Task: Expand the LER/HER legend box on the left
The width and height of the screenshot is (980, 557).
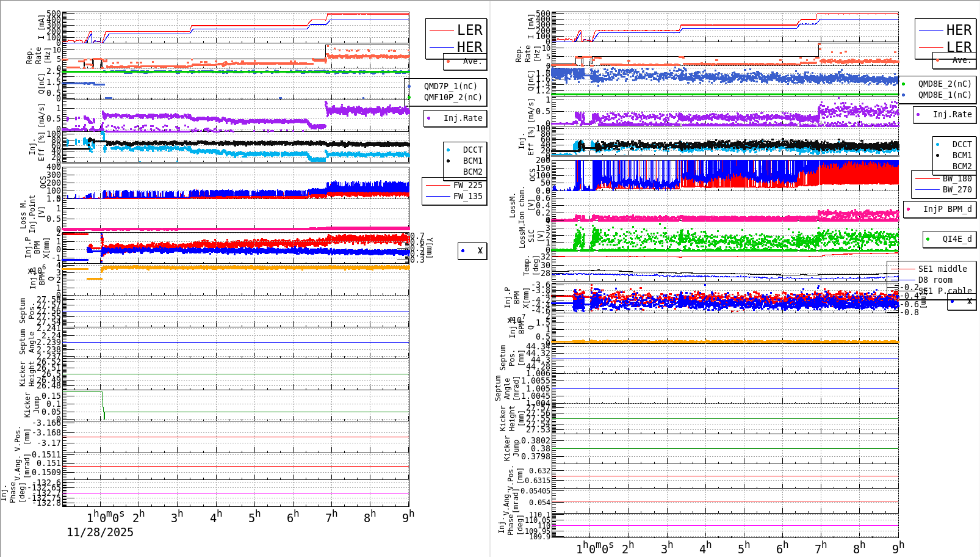Action: click(x=455, y=38)
